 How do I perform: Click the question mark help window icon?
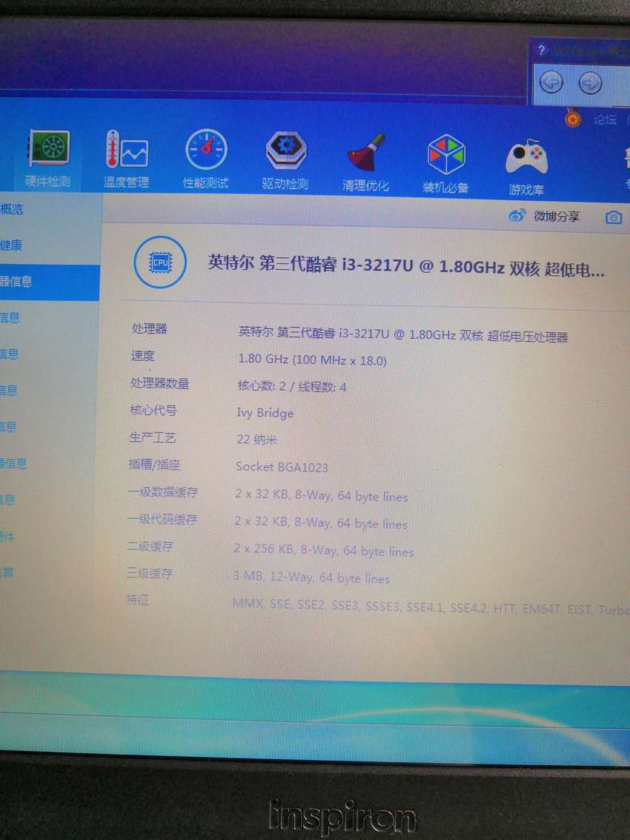click(x=541, y=50)
